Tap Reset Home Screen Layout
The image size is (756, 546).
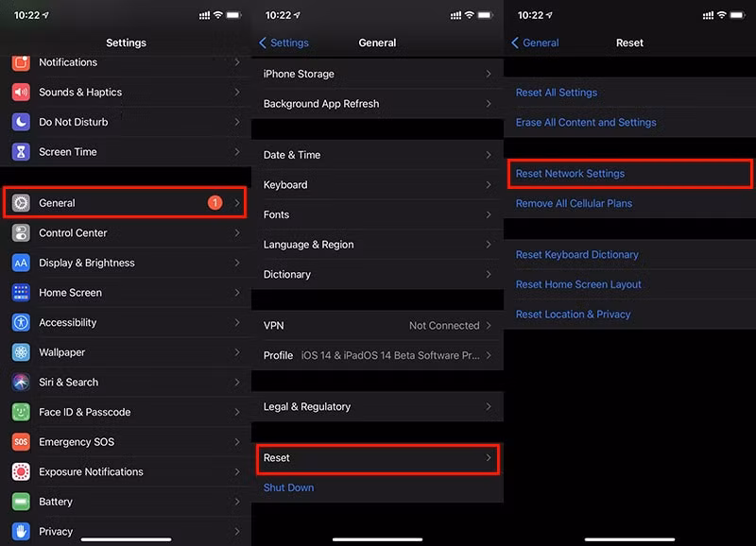578,284
